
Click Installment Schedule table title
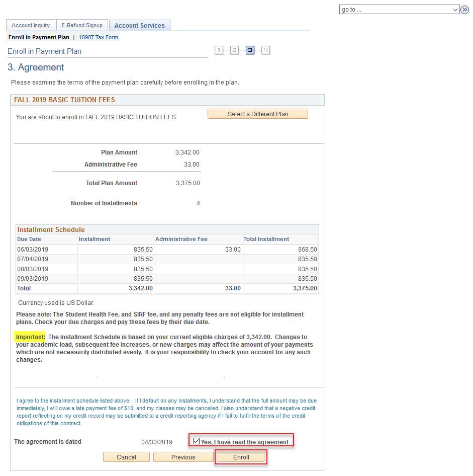51,230
